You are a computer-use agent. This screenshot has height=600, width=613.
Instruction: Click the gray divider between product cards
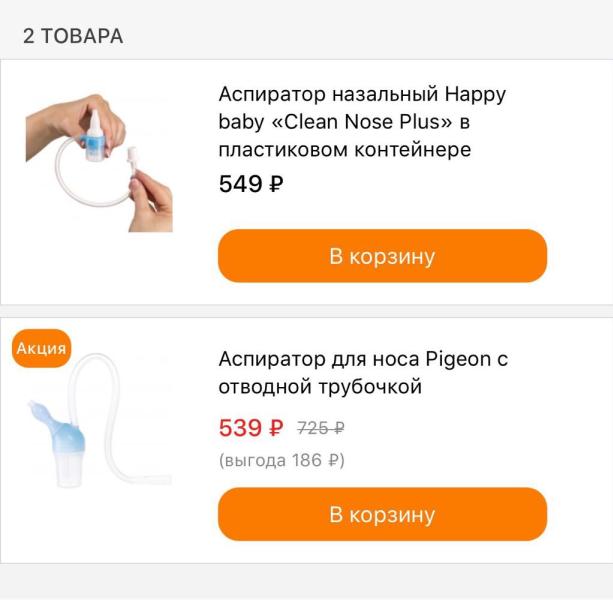(x=306, y=312)
